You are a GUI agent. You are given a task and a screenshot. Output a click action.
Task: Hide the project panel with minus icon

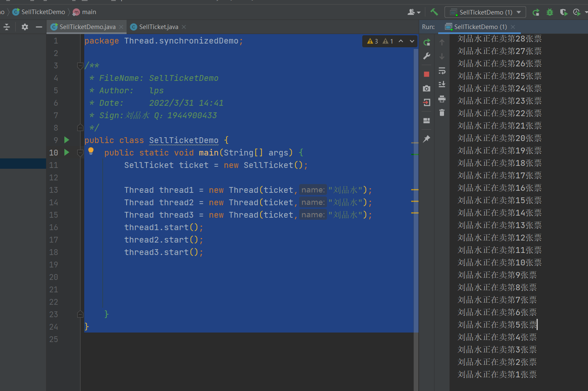(39, 27)
